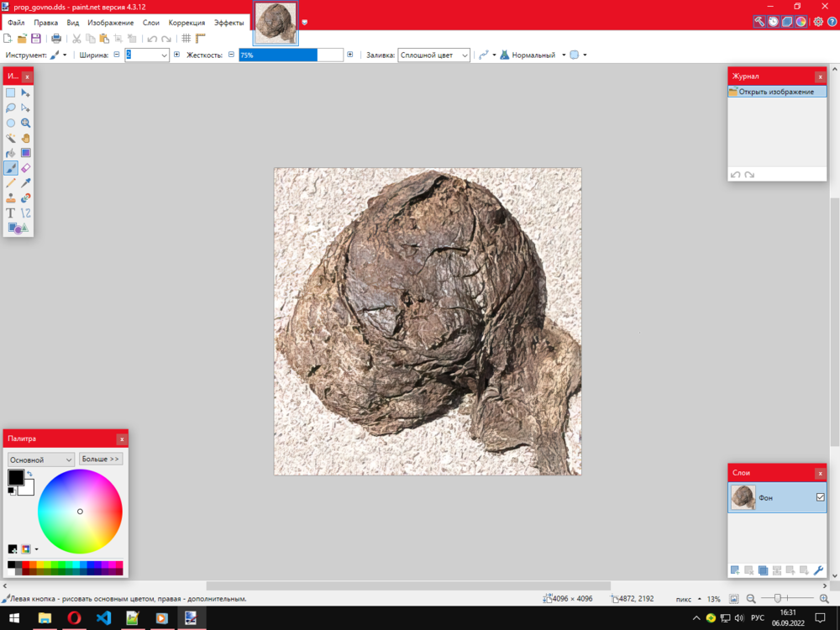Select the Clone Stamp tool
This screenshot has height=630, width=840.
coord(10,197)
